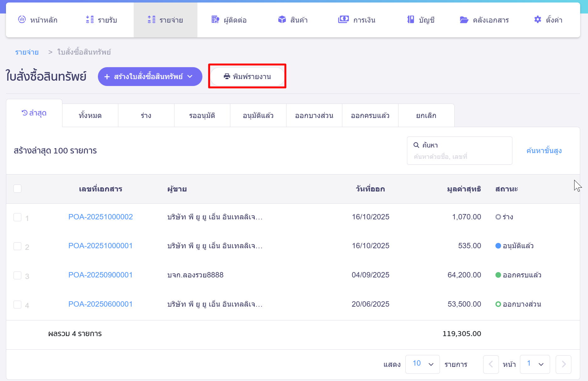588x381 pixels.
Task: Click the หน้าหลัก dashboard icon
Action: click(22, 19)
